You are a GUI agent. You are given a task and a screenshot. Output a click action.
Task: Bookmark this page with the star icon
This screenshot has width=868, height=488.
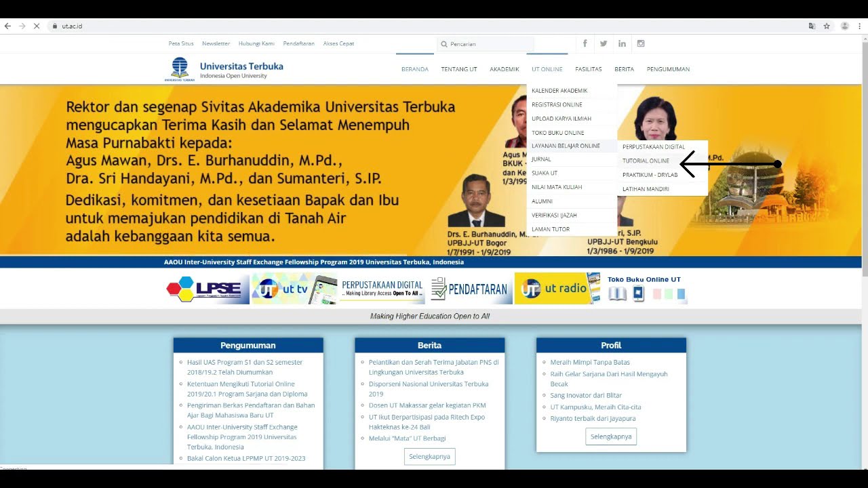pyautogui.click(x=827, y=26)
